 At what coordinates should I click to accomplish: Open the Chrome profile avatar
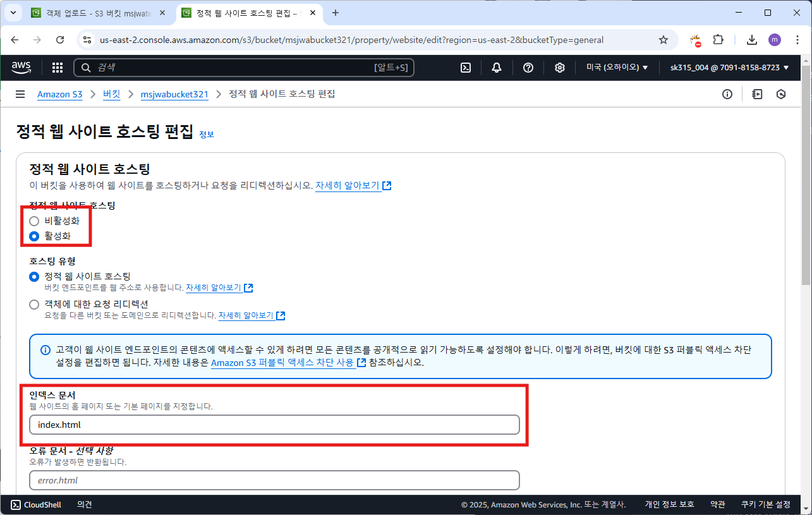tap(774, 40)
